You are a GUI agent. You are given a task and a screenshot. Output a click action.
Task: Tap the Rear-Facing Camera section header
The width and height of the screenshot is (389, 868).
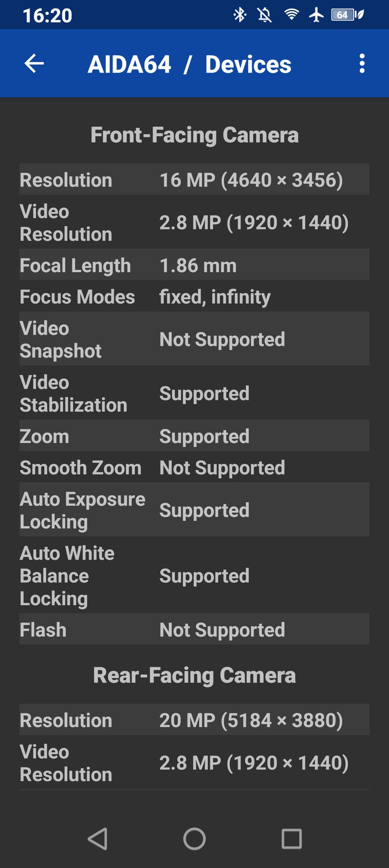click(194, 675)
